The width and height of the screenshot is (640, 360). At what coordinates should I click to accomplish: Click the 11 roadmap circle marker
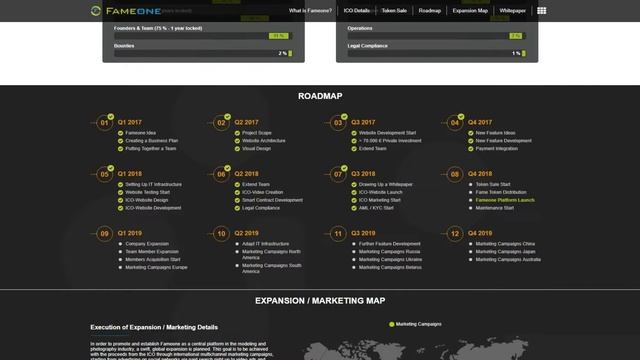(338, 234)
